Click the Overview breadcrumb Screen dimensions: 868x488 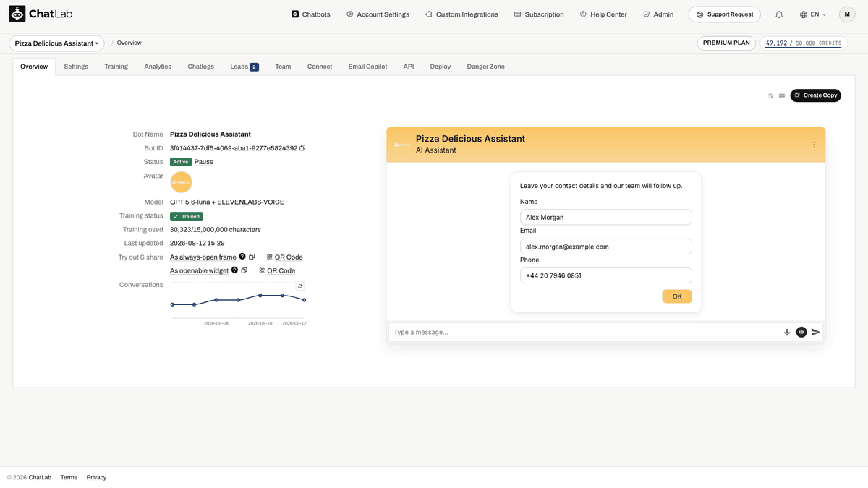coord(129,43)
